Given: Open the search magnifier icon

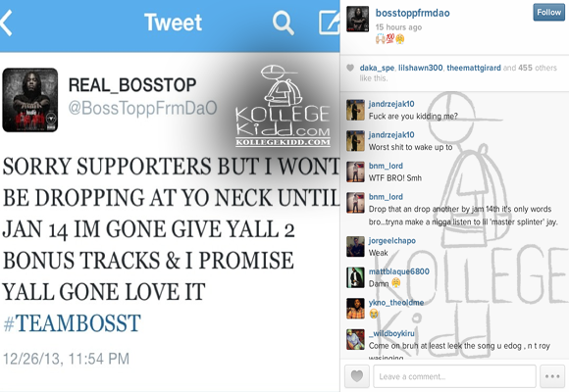Looking at the screenshot, I should pos(283,24).
